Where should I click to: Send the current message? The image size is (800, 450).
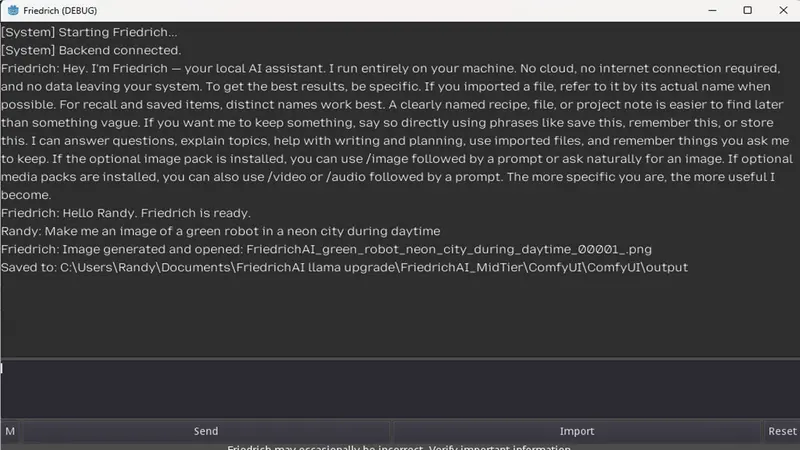point(206,431)
